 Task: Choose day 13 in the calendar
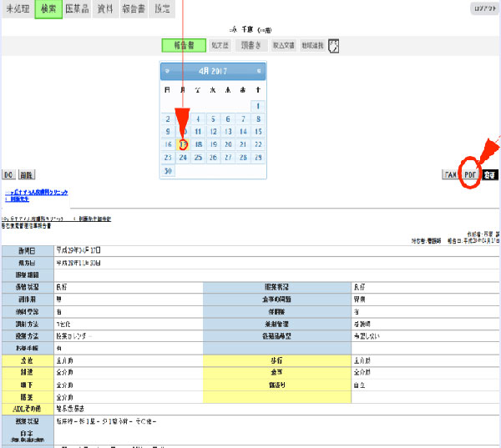[228, 132]
